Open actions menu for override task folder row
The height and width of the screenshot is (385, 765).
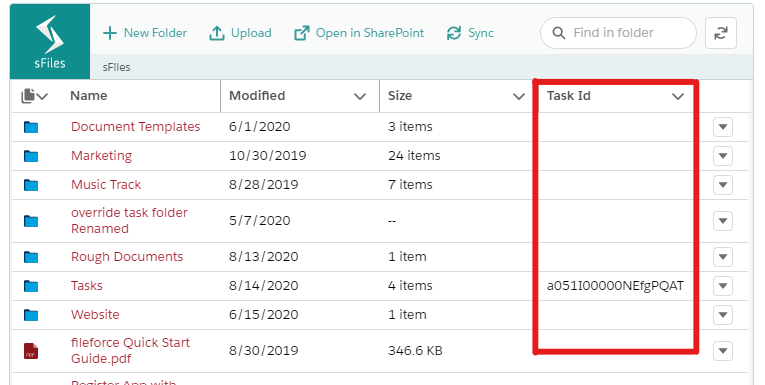click(723, 221)
